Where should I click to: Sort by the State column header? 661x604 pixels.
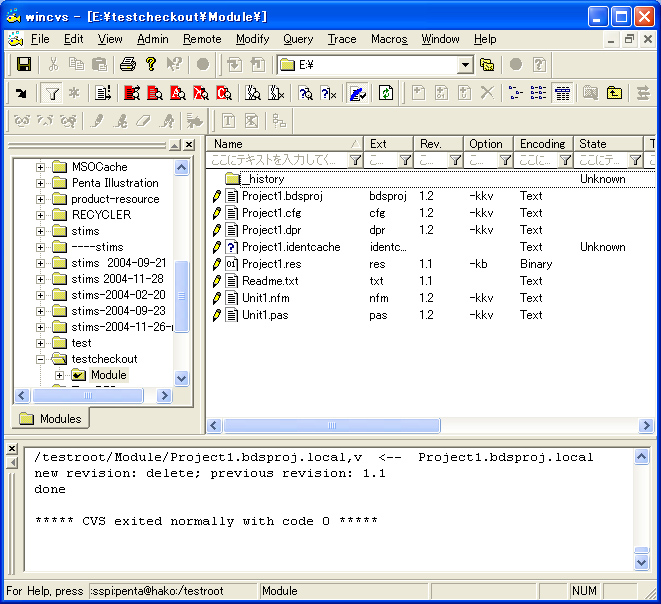[x=607, y=144]
